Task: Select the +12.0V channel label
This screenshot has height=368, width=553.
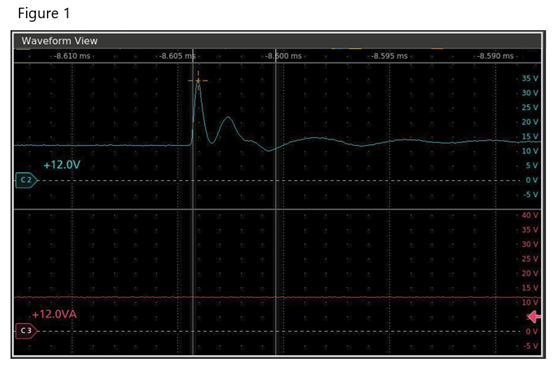Action: (x=62, y=165)
